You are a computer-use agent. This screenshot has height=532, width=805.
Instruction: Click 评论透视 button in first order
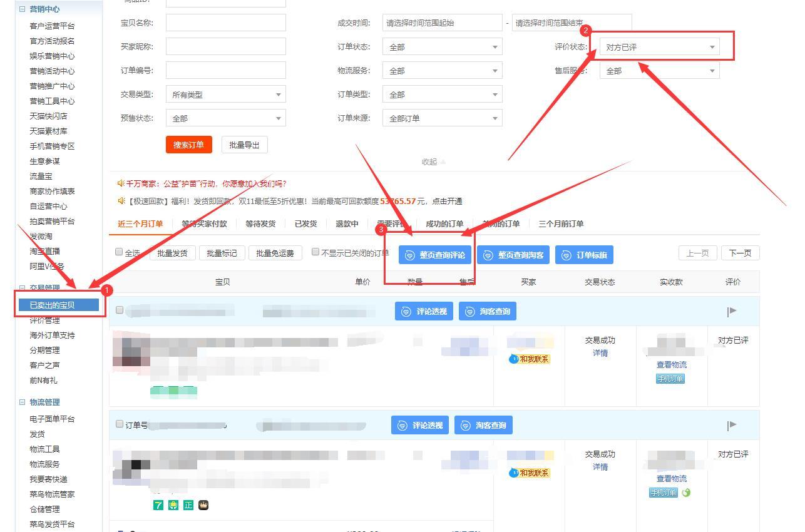point(424,311)
